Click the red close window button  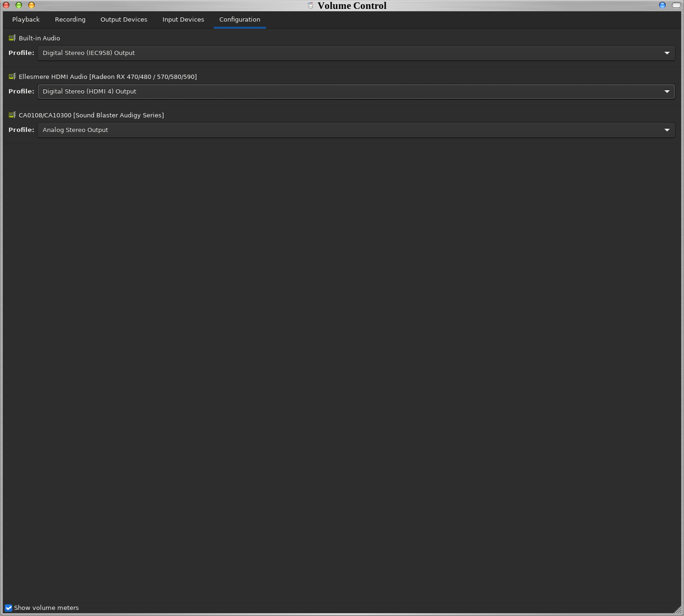[6, 5]
